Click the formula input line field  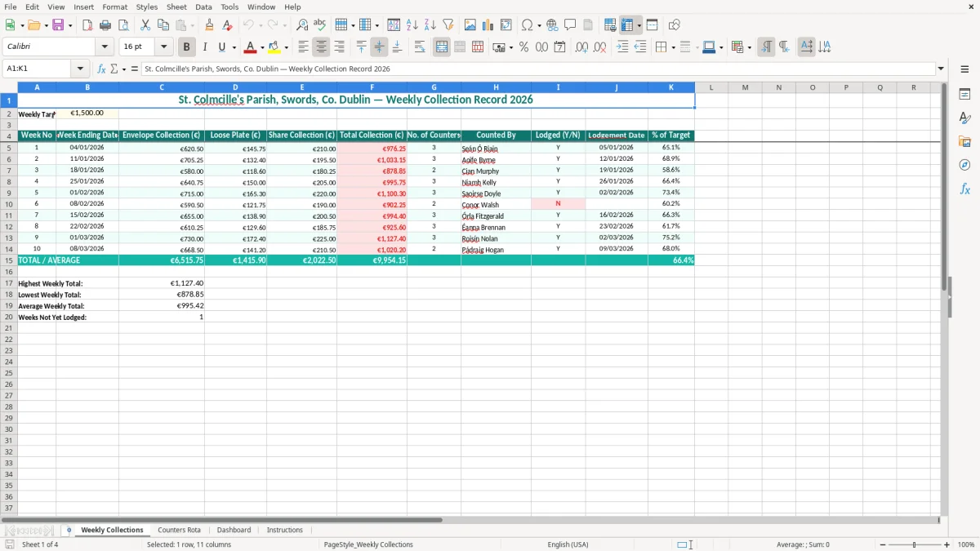click(x=538, y=69)
